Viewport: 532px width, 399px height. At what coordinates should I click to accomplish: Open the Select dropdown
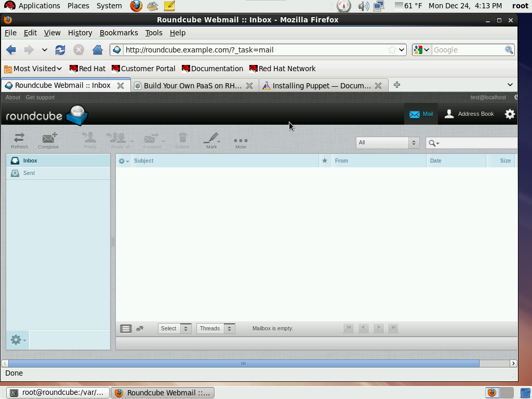[175, 328]
